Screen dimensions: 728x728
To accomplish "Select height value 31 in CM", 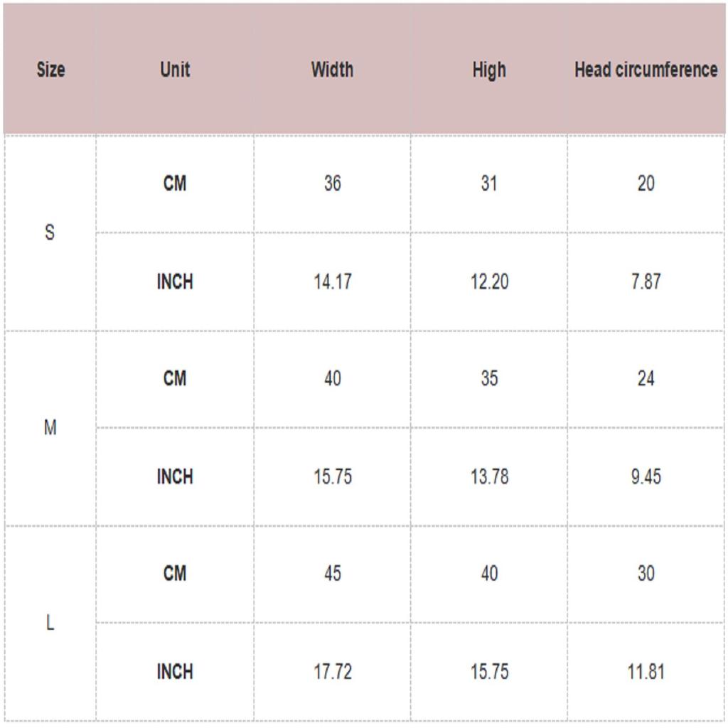I will (489, 183).
